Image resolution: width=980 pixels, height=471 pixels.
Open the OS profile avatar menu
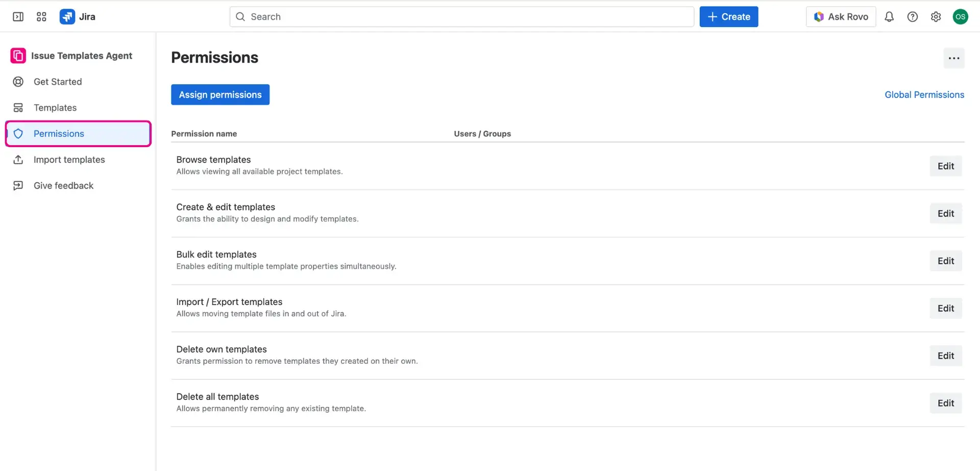[x=961, y=16]
